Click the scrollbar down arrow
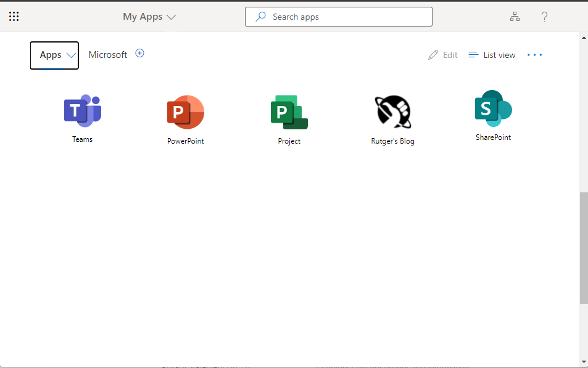 (584, 362)
